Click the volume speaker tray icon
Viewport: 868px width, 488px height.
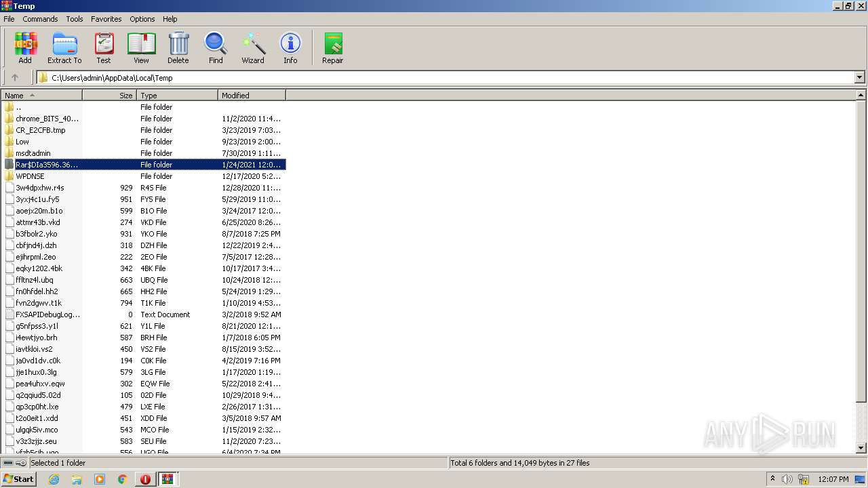point(787,479)
